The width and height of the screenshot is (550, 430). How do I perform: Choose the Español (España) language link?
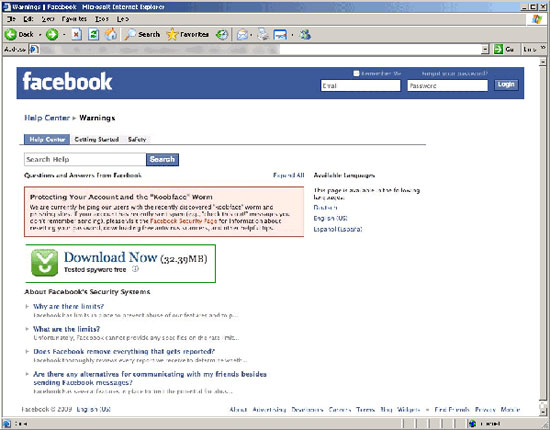pyautogui.click(x=337, y=229)
